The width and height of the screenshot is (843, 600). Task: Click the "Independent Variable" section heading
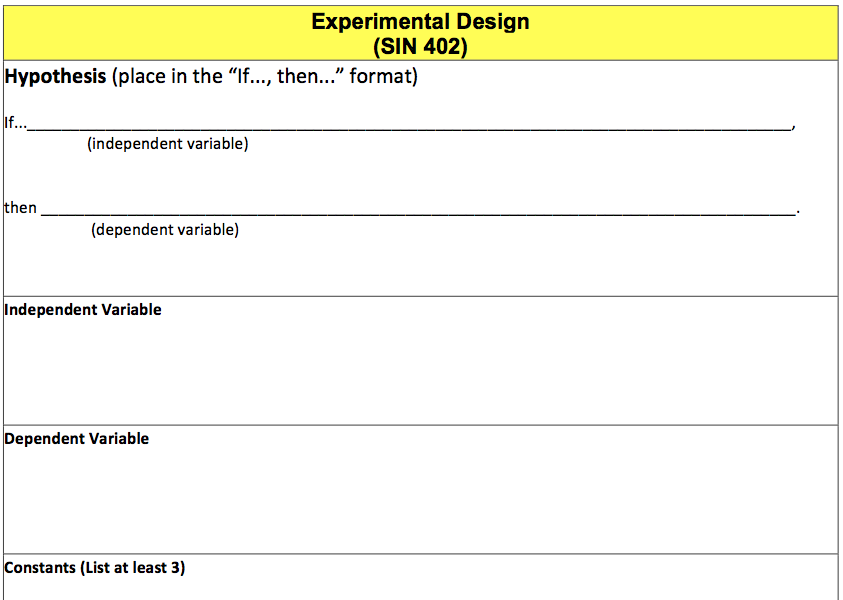83,310
